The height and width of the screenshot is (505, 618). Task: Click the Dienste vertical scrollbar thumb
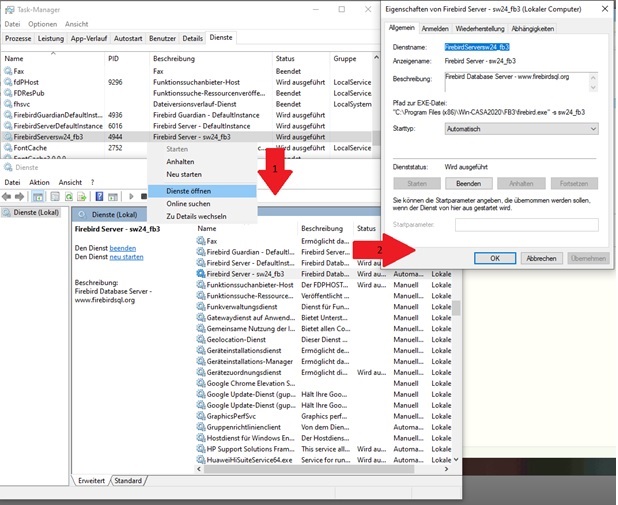(x=456, y=308)
